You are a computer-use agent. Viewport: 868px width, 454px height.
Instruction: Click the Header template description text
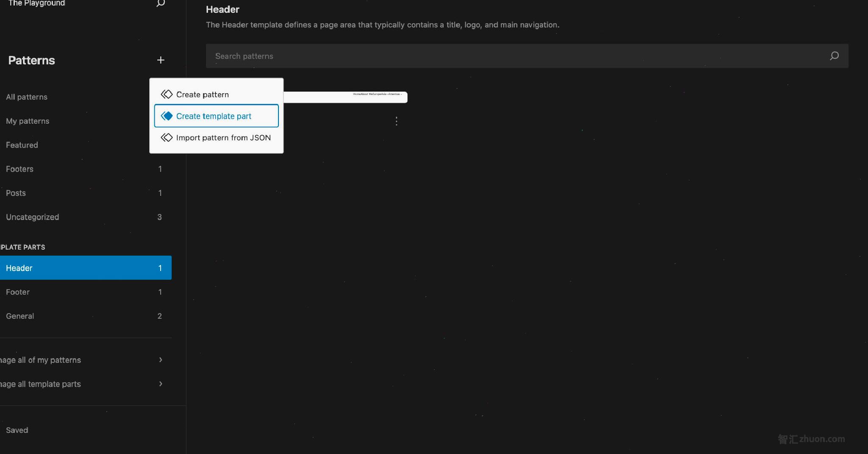pos(382,25)
